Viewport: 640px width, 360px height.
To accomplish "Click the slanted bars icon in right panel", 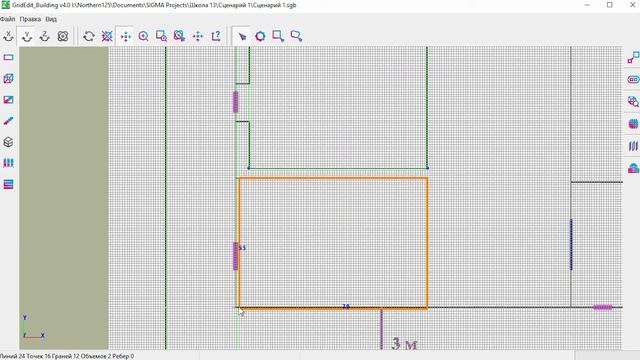I will (x=633, y=146).
